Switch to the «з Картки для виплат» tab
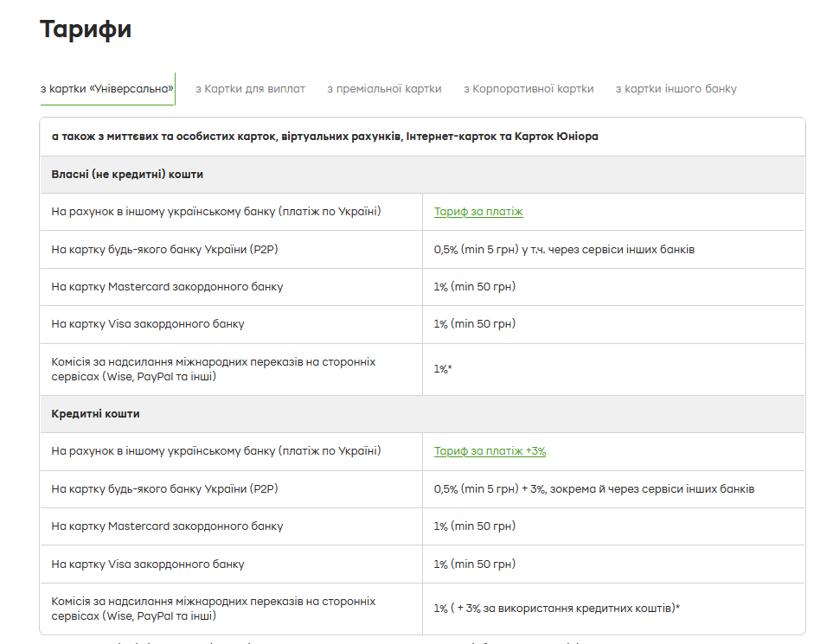 pos(250,88)
